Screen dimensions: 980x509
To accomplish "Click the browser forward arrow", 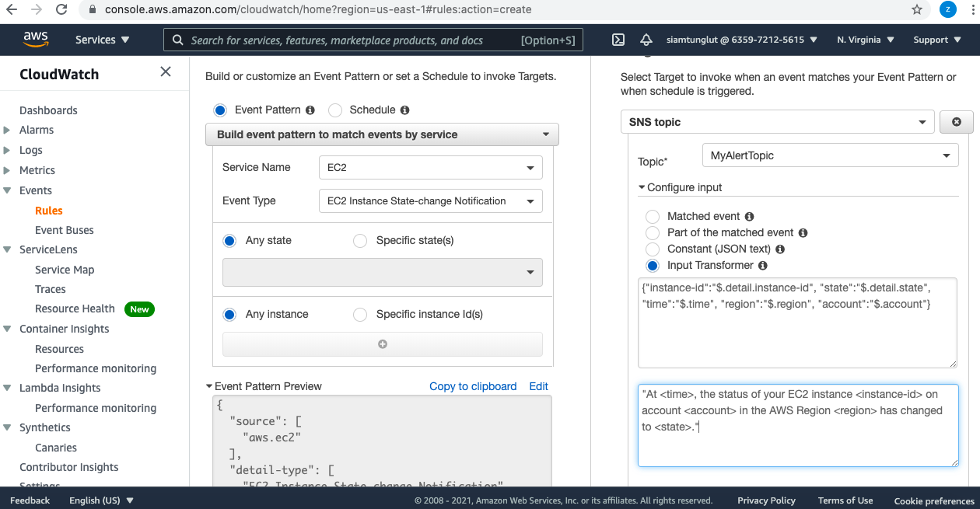I will (x=37, y=10).
